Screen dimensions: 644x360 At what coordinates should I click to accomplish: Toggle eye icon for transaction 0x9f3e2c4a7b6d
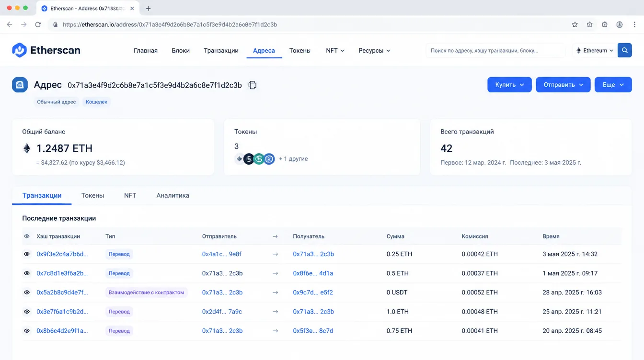tap(27, 254)
